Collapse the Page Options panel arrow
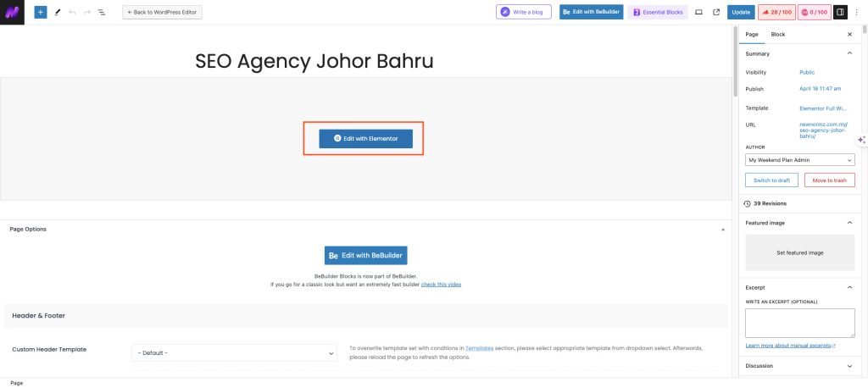Viewport: 868px width, 388px height. pos(723,230)
